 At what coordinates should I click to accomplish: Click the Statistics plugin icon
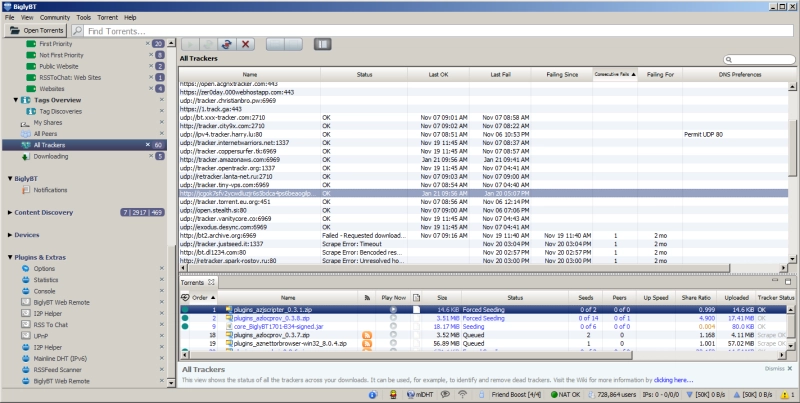pyautogui.click(x=26, y=280)
